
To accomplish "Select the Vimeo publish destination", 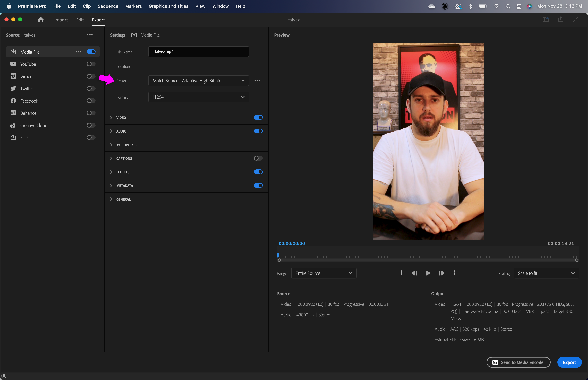I will 26,76.
